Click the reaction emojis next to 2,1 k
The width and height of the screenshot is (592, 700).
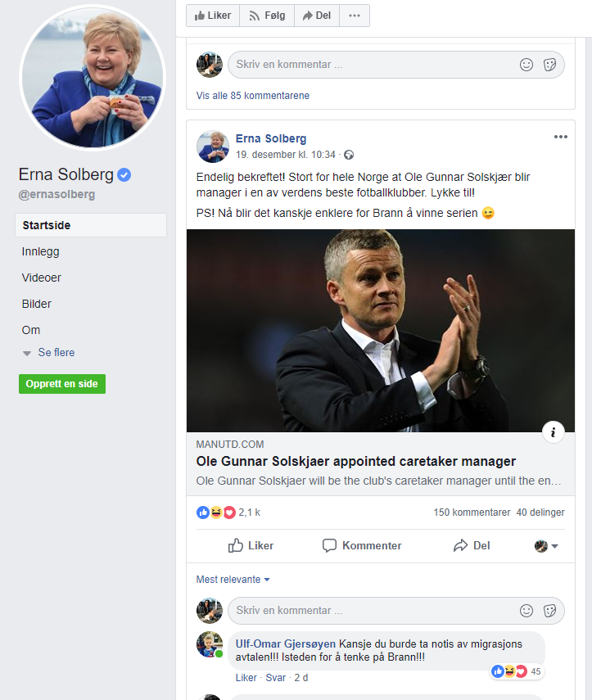[215, 513]
